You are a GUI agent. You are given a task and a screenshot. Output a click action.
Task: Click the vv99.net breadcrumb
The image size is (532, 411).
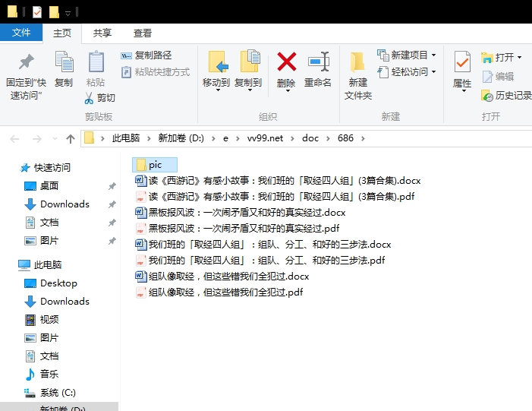coord(265,138)
